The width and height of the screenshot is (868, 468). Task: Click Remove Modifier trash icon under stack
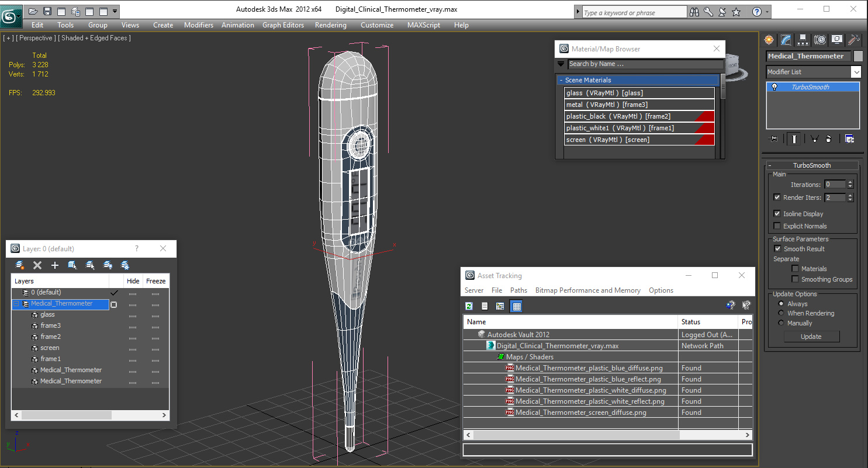click(828, 138)
